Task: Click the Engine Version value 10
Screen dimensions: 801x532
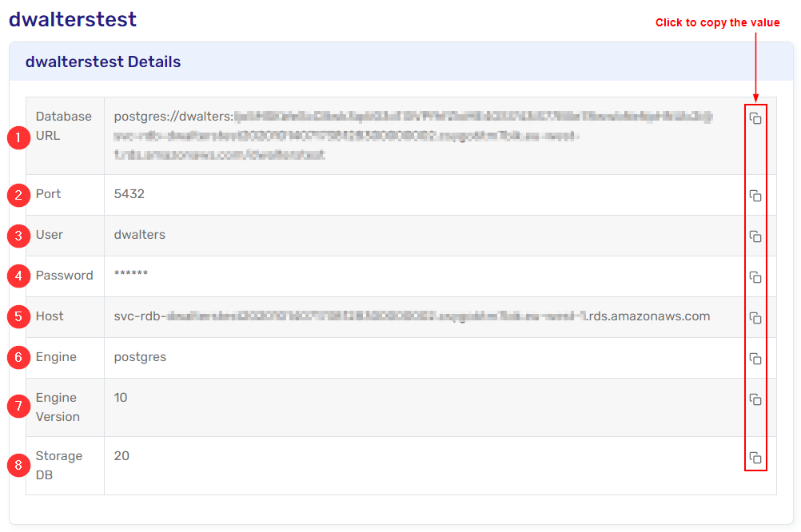Action: (x=121, y=398)
